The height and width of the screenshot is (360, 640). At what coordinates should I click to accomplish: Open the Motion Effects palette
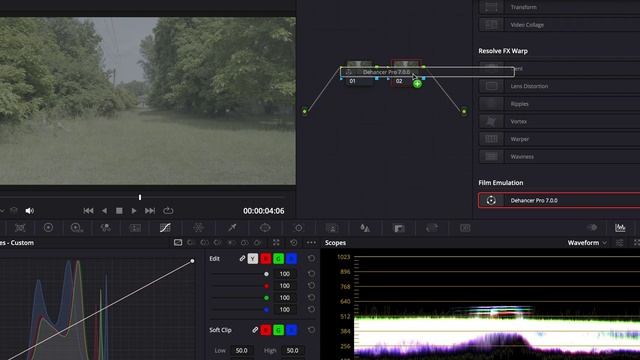click(135, 228)
